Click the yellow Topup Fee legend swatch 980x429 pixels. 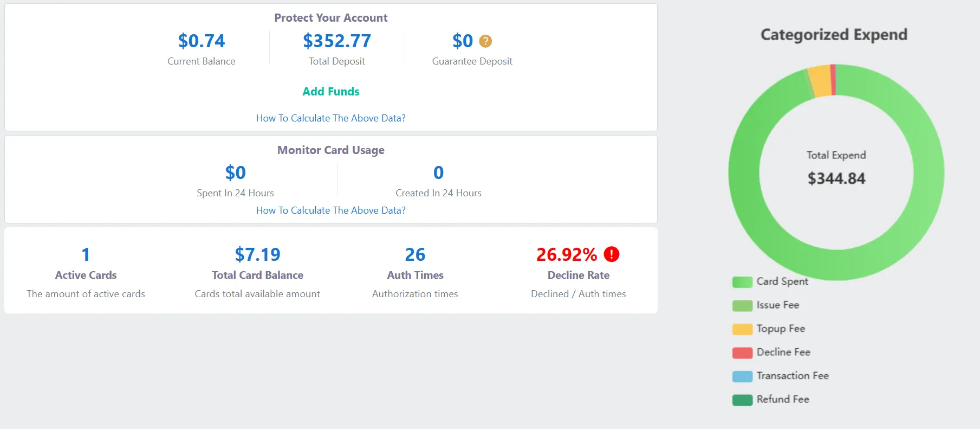(x=742, y=329)
